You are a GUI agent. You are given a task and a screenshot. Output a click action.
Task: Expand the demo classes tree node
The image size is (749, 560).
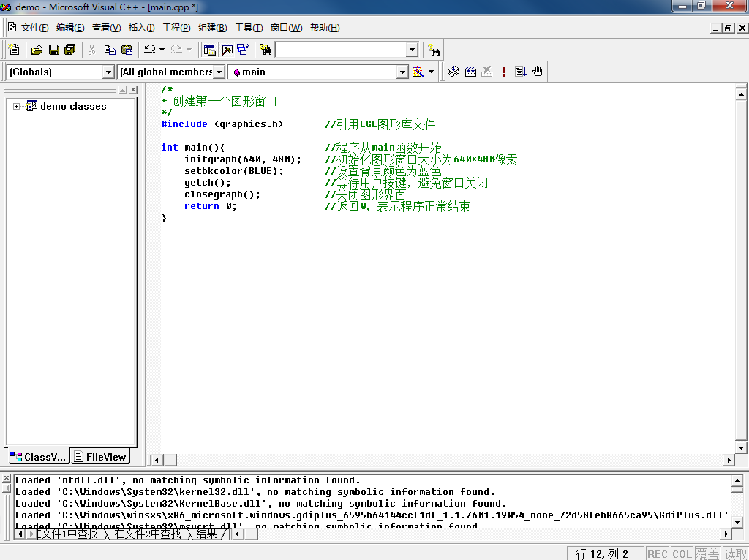click(x=16, y=107)
